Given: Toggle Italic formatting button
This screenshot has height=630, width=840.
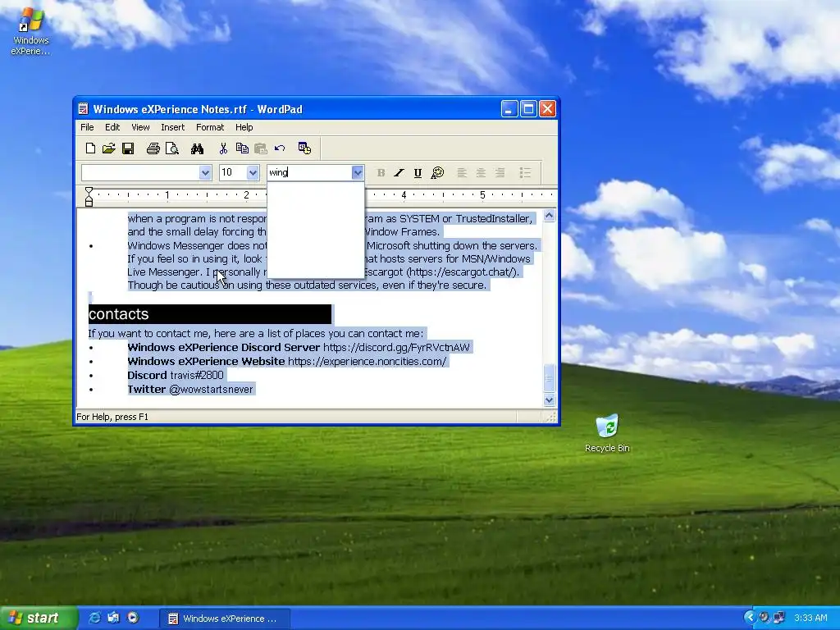Looking at the screenshot, I should (x=399, y=172).
